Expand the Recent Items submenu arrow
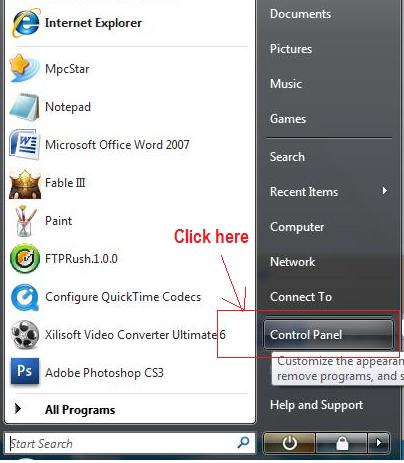Viewport: 404px width, 463px height. 385,191
